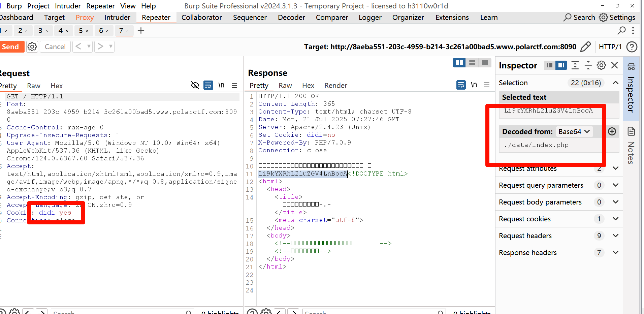Edit target with pencil icon

point(586,46)
